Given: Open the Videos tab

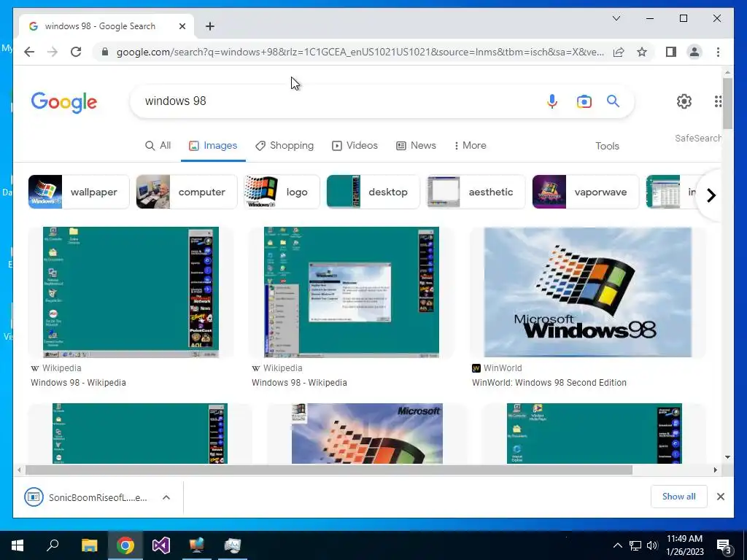Looking at the screenshot, I should tap(355, 146).
